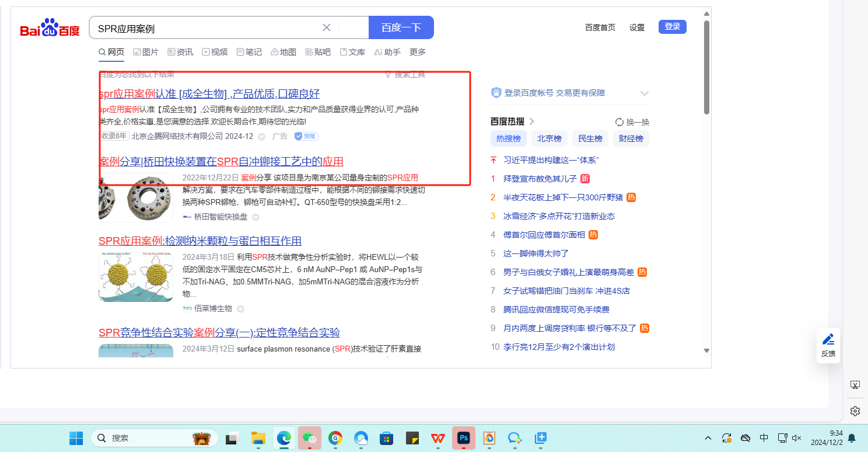The height and width of the screenshot is (452, 868).
Task: Open the settings gear icon at bottom right
Action: click(x=855, y=411)
